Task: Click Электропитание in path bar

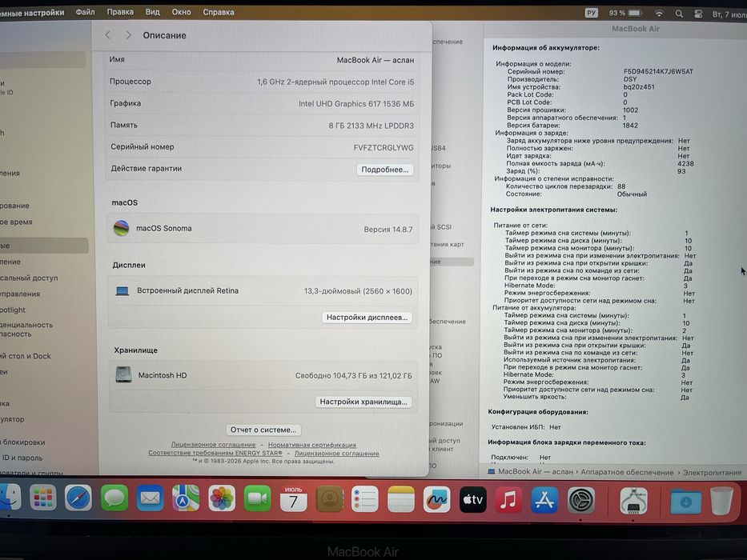Action: tap(713, 472)
